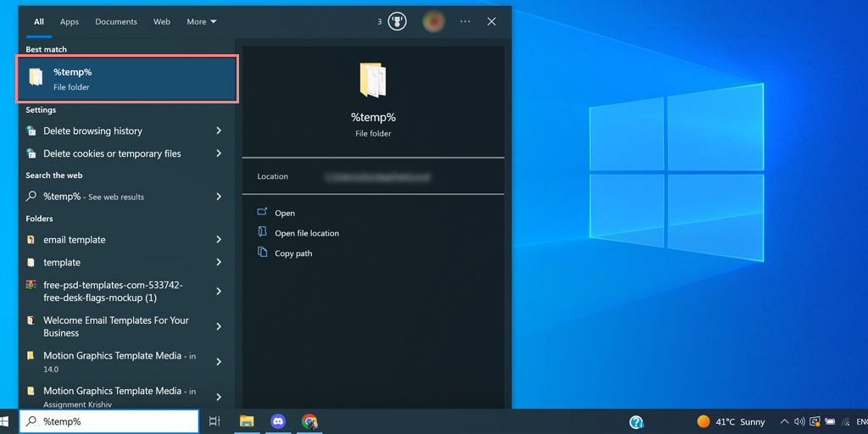Open the rewards medal icon

click(x=397, y=21)
